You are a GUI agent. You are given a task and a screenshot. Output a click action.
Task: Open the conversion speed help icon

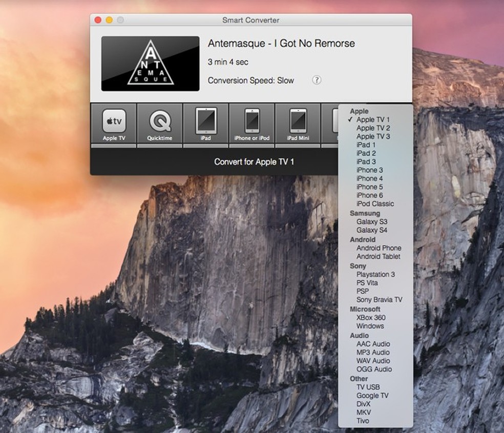317,80
